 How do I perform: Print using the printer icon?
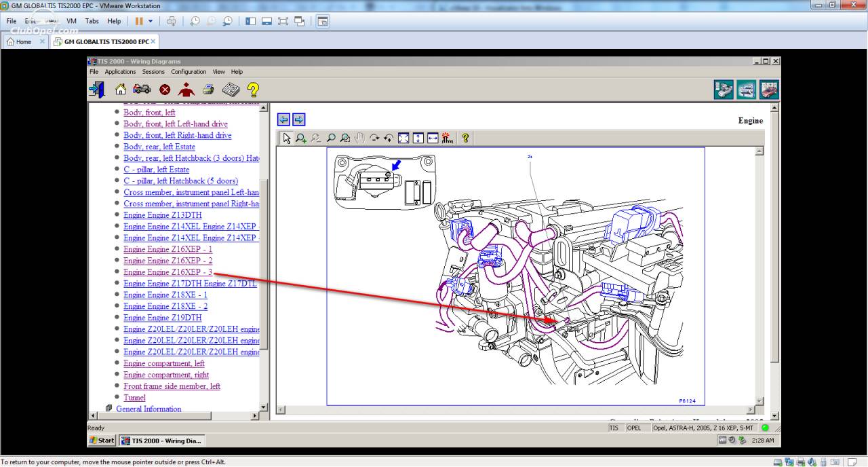[x=208, y=89]
